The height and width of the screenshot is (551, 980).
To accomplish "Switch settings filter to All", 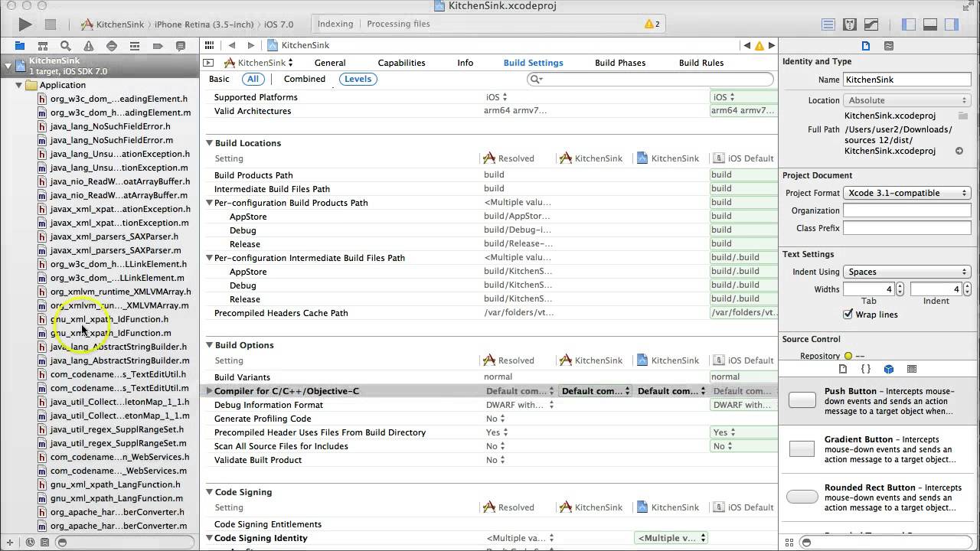I will (253, 79).
